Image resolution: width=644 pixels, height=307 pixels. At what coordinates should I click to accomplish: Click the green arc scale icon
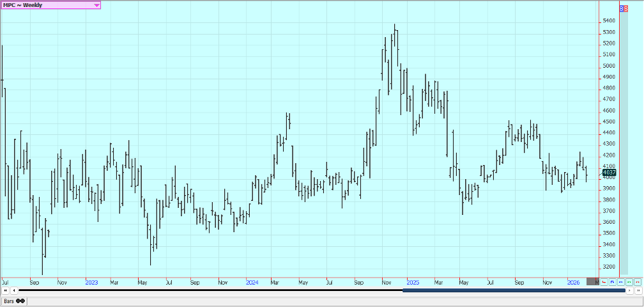(x=629, y=281)
